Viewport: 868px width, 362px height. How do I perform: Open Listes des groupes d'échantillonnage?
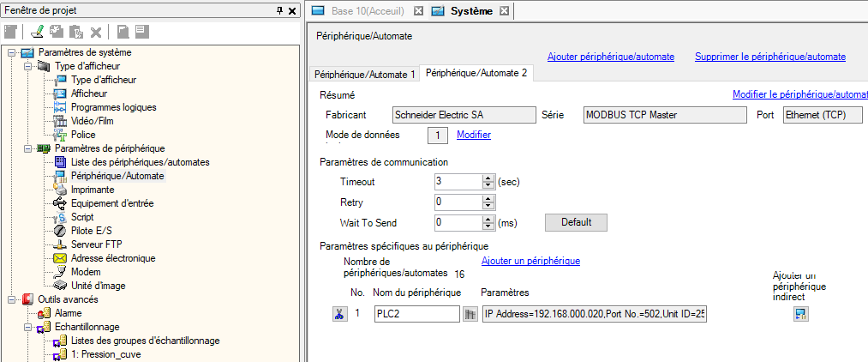pos(145,341)
